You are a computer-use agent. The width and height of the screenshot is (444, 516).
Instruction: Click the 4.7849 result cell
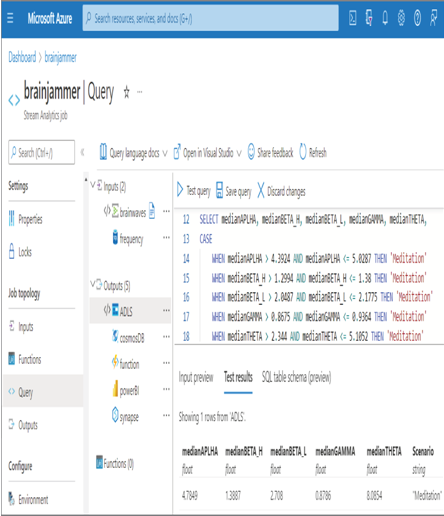tap(190, 495)
